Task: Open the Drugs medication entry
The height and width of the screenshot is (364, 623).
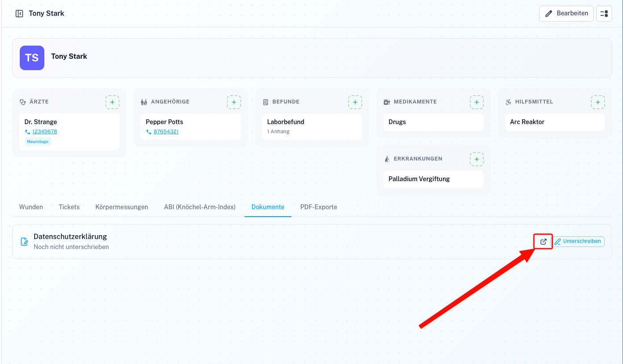Action: point(433,122)
